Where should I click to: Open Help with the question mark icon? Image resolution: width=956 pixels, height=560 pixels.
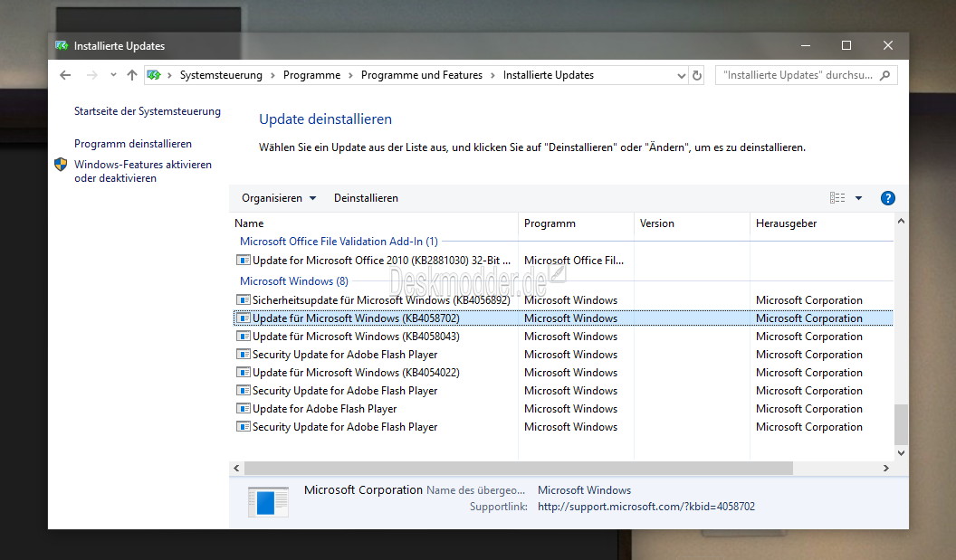888,198
